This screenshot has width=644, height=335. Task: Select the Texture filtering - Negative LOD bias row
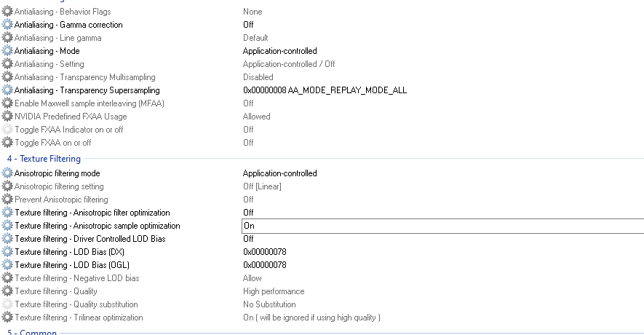pyautogui.click(x=76, y=278)
